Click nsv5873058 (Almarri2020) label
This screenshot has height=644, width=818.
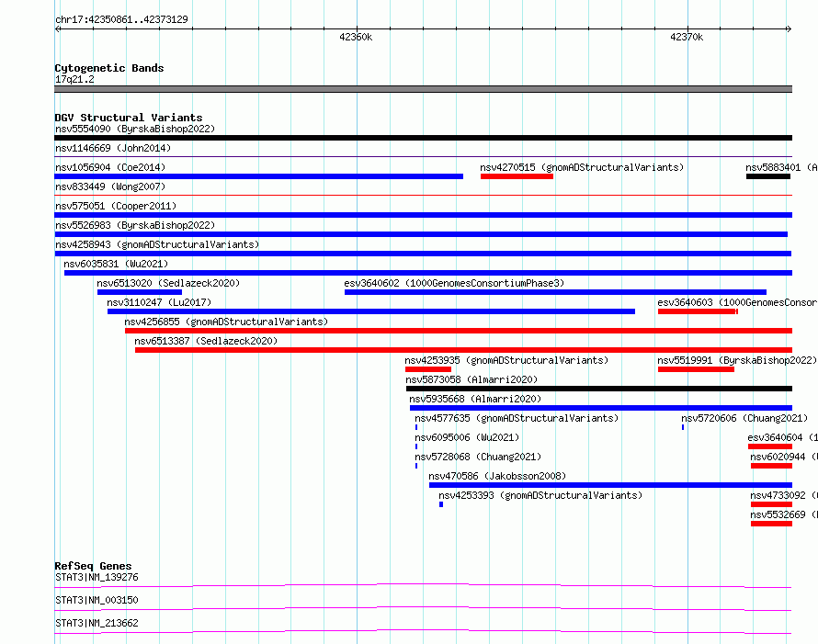471,379
